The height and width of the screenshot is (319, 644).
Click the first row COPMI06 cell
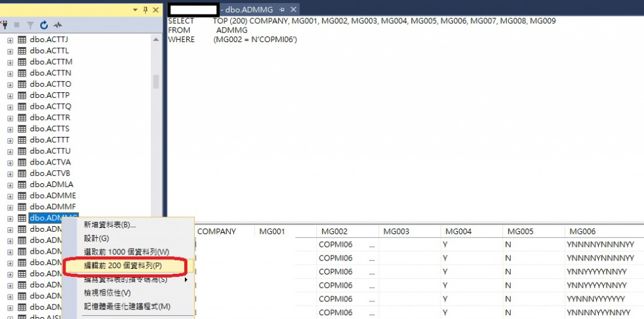pyautogui.click(x=347, y=245)
